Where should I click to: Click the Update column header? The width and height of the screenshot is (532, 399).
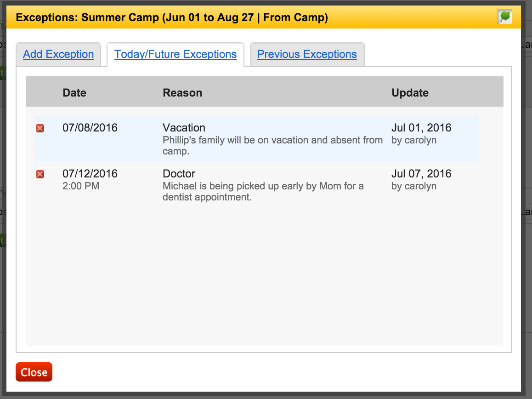pyautogui.click(x=410, y=93)
